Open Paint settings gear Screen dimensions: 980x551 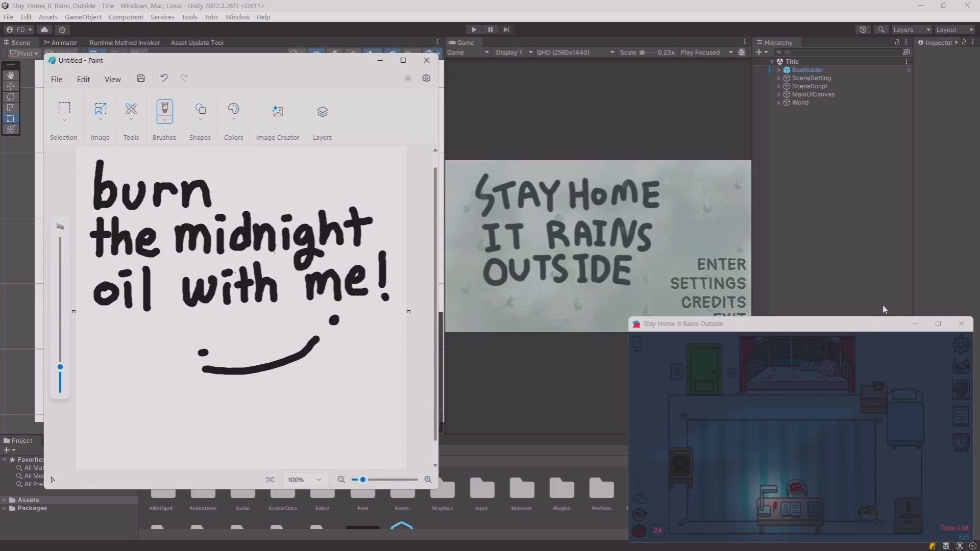coord(426,78)
